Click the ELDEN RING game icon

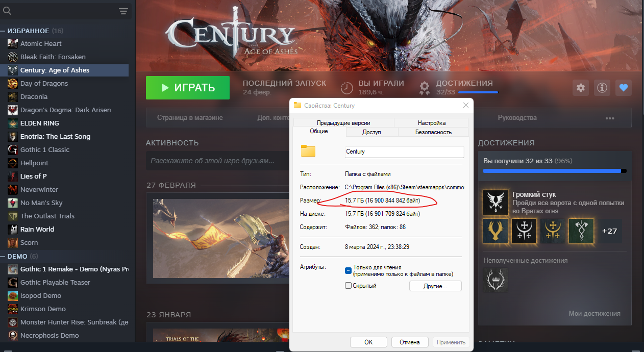coord(13,123)
